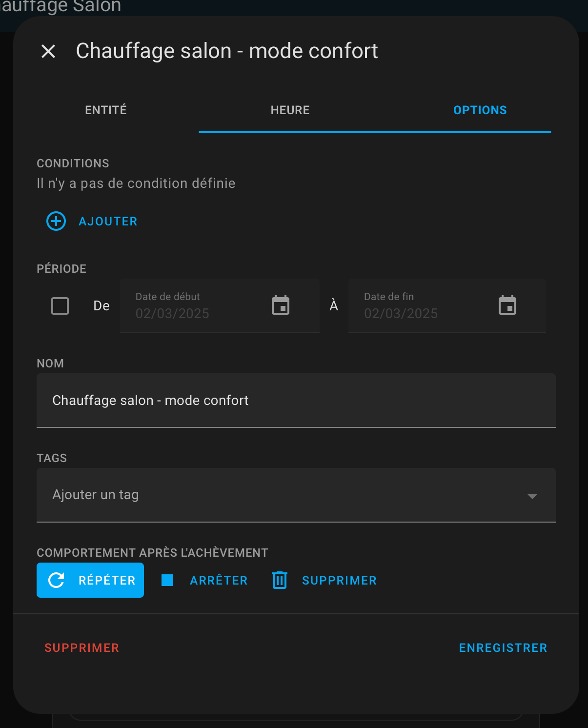Open the end date calendar icon

pos(507,306)
